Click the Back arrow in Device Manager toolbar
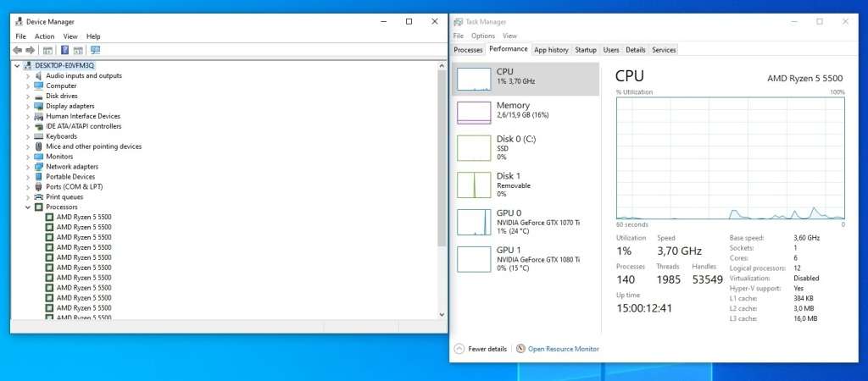The width and height of the screenshot is (868, 381). [18, 50]
